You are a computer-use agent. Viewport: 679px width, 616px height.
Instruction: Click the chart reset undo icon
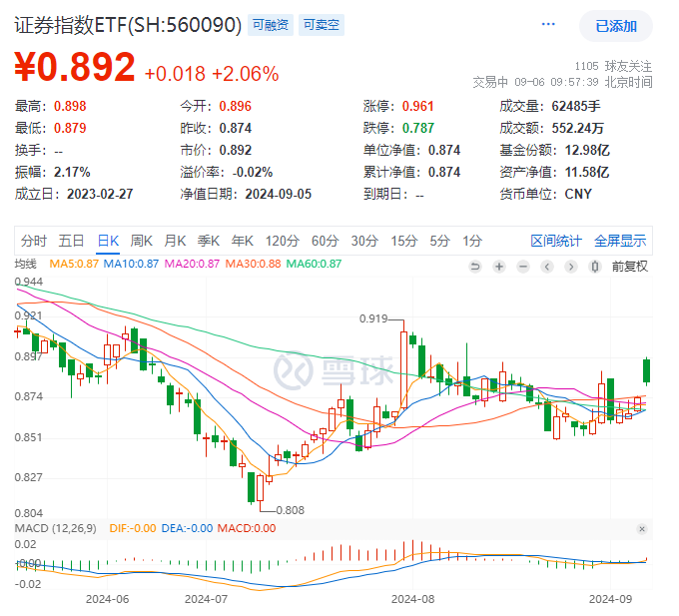475,267
